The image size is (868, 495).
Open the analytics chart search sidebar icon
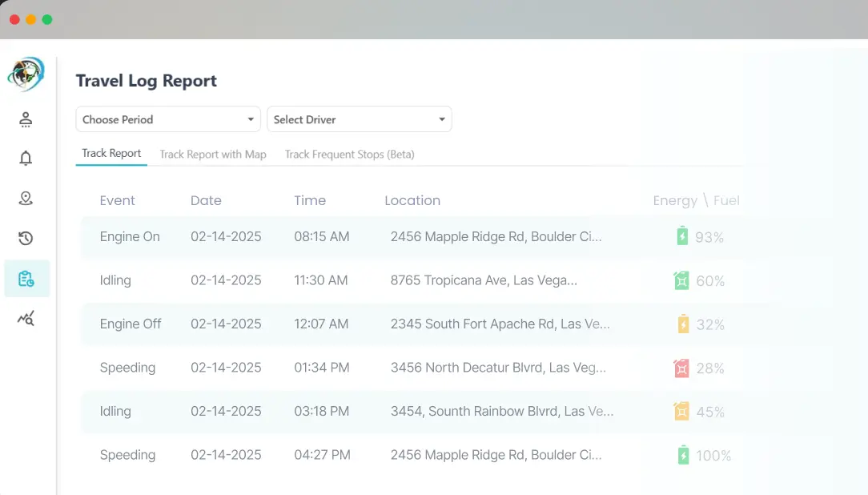click(26, 319)
